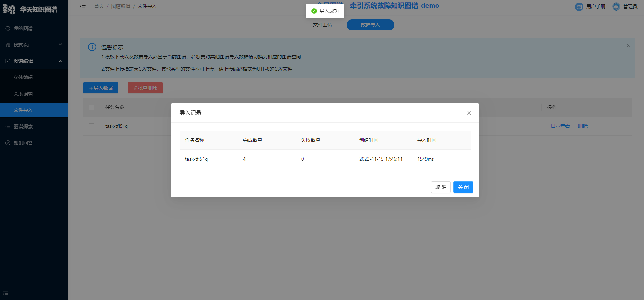Click the administrator avatar icon
The height and width of the screenshot is (300, 644).
click(x=616, y=6)
